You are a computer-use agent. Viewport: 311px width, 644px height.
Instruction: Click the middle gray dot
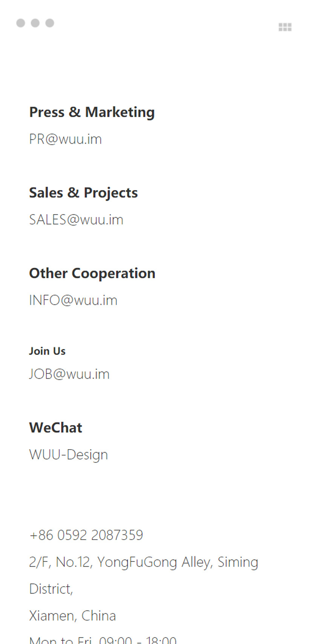point(35,23)
